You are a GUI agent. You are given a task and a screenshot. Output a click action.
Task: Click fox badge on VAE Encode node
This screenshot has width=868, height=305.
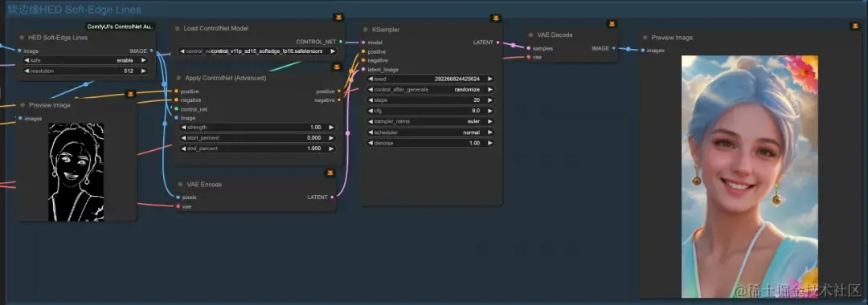(330, 173)
